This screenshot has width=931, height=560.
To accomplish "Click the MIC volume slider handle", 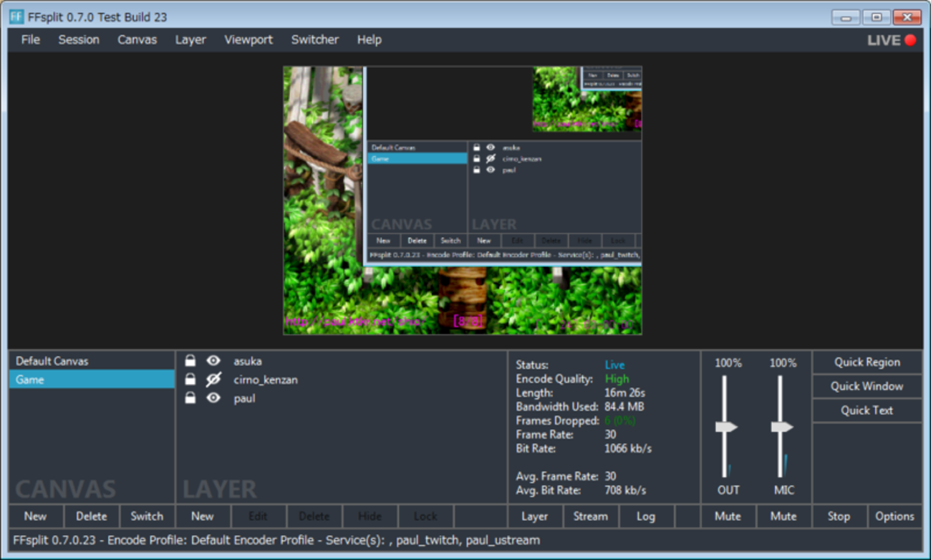I will tap(781, 428).
